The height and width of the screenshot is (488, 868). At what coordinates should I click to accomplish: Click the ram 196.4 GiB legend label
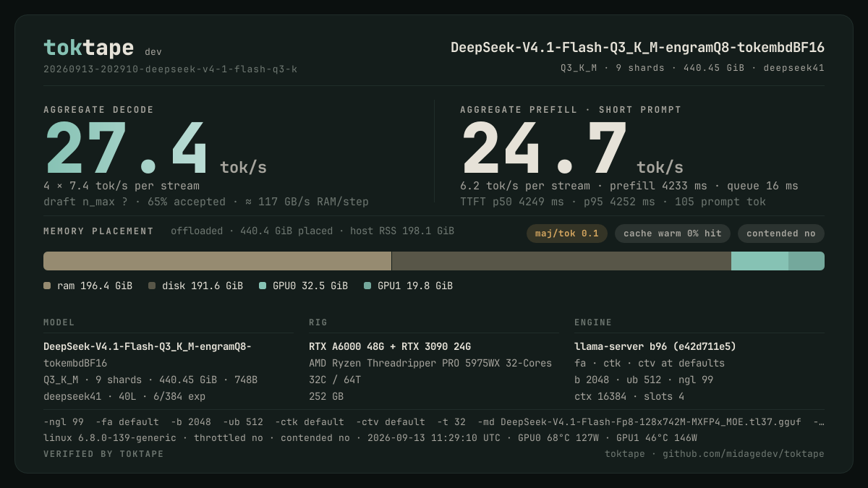[95, 286]
